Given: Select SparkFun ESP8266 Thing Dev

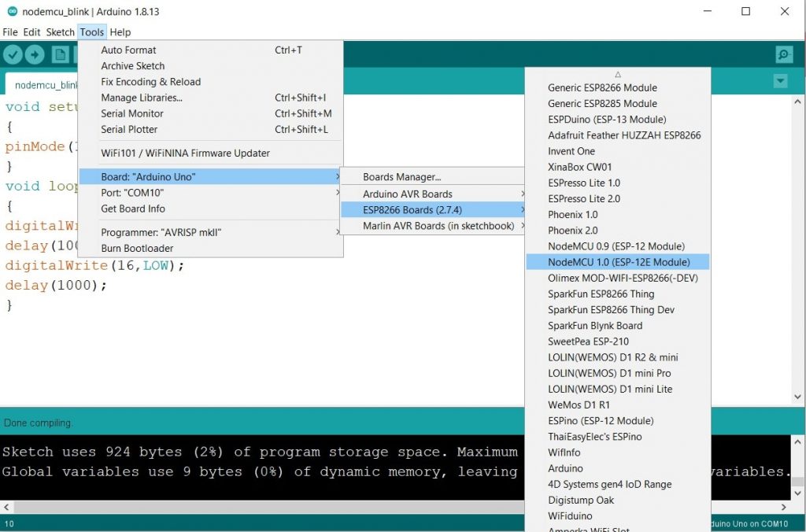Looking at the screenshot, I should coord(618,310).
